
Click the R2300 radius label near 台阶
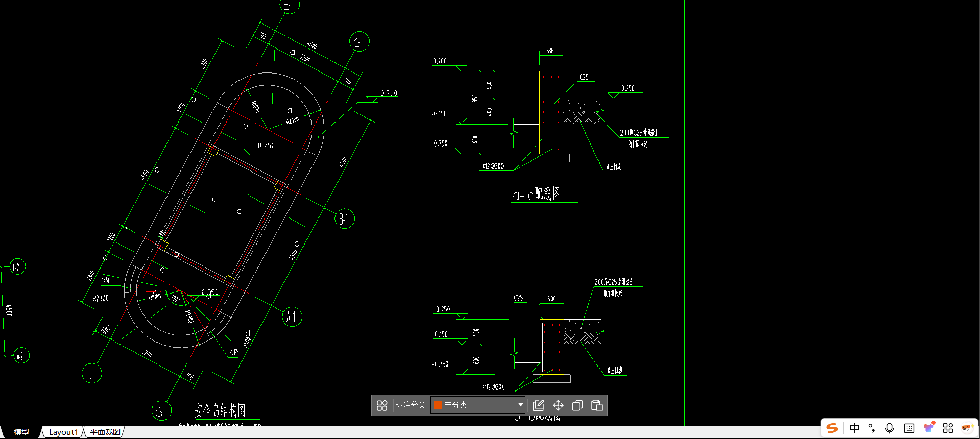tap(101, 298)
